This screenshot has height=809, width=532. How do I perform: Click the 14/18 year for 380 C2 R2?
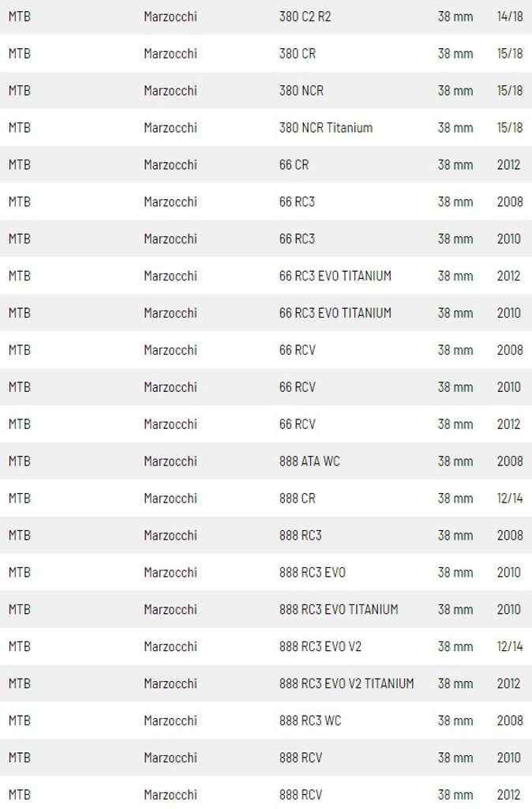pyautogui.click(x=509, y=17)
